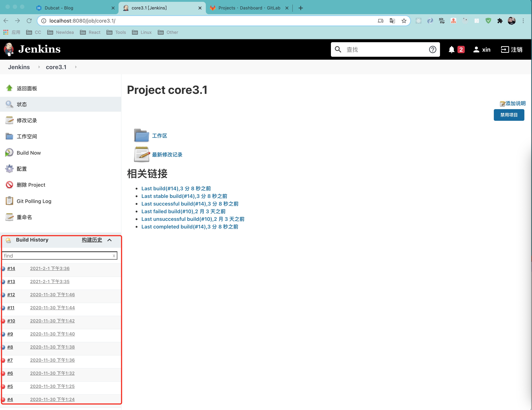The height and width of the screenshot is (410, 532).
Task: Click the Jenkins butler logo icon
Action: pos(9,49)
